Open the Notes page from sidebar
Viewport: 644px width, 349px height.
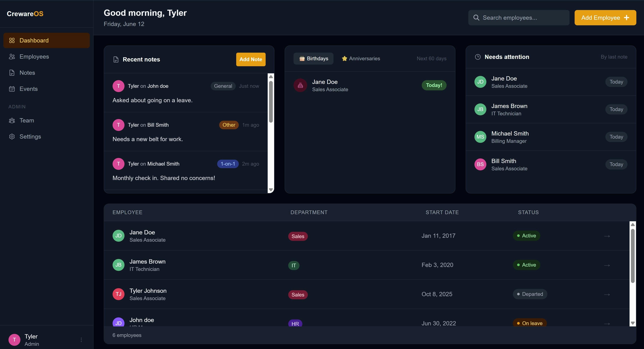point(46,73)
